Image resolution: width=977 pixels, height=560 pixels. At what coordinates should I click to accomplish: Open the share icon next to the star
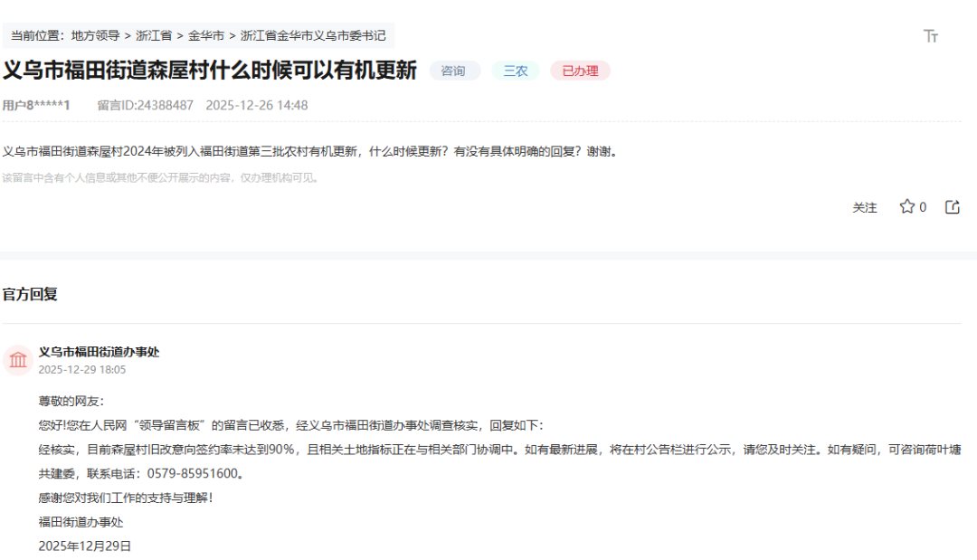pos(952,207)
